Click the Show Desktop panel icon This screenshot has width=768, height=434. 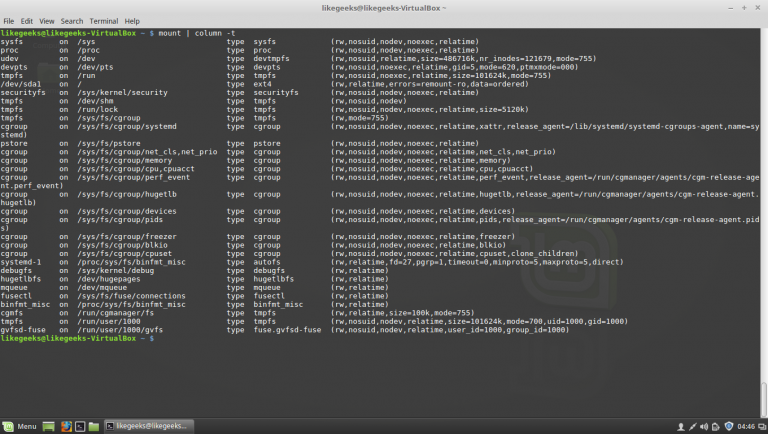48,427
